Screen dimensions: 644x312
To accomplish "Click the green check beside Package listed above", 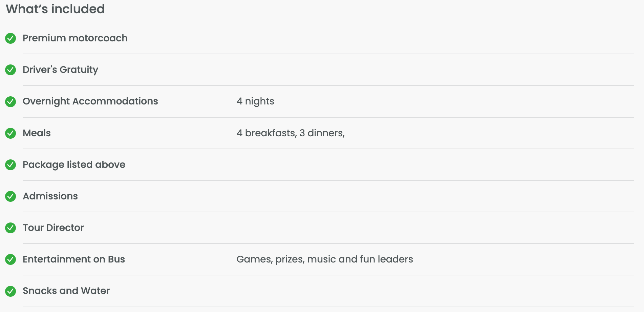I will tap(10, 165).
